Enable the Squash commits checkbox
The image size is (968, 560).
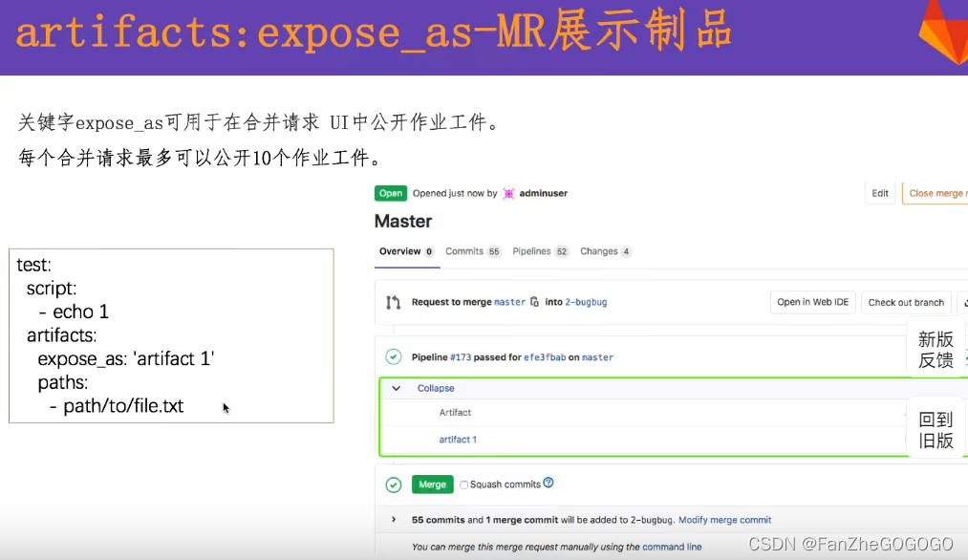click(x=463, y=485)
